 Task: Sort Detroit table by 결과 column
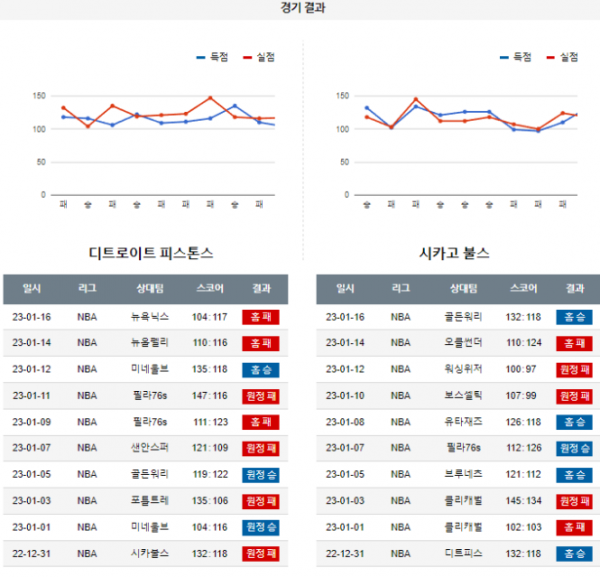click(261, 288)
